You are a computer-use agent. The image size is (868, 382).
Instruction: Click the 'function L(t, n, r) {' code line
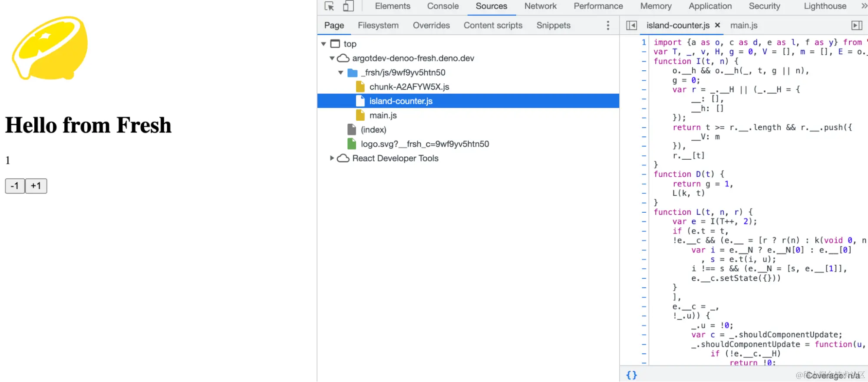[x=703, y=212]
